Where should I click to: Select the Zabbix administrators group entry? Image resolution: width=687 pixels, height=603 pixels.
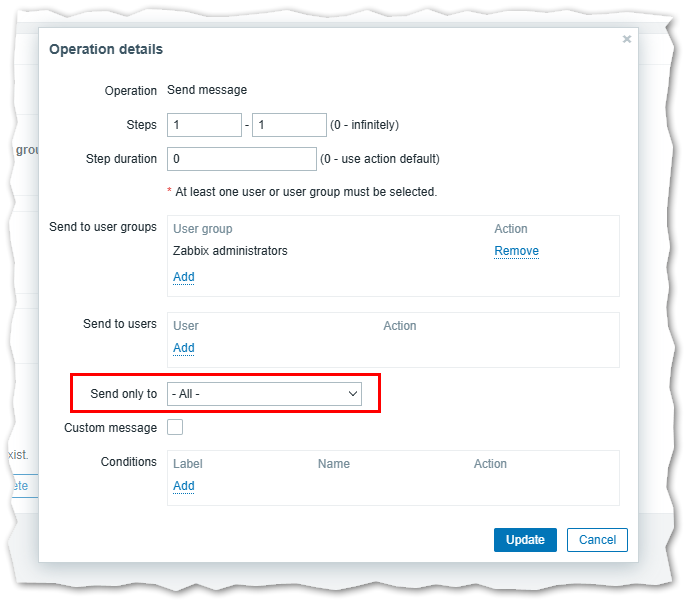(x=230, y=251)
